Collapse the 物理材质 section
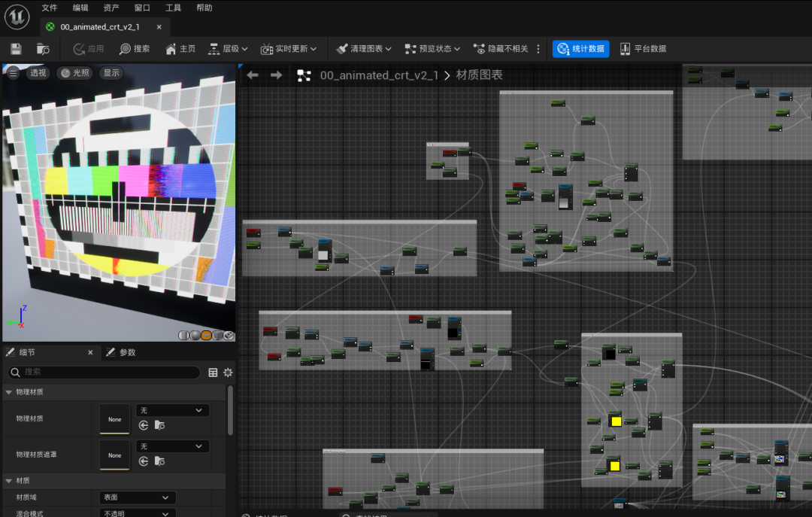 pyautogui.click(x=9, y=392)
